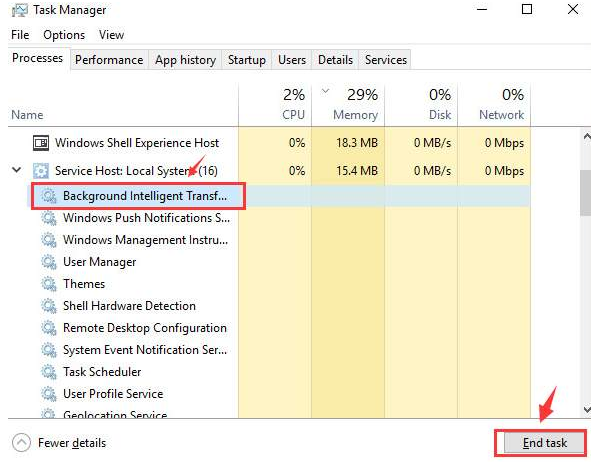
Task: Collapse the Service Host: Local System group
Action: click(x=17, y=171)
